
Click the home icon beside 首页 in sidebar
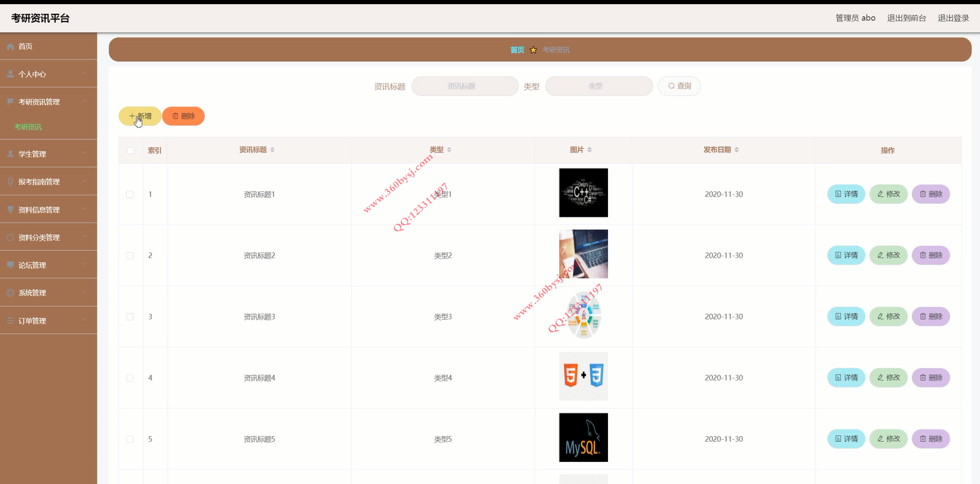tap(10, 46)
